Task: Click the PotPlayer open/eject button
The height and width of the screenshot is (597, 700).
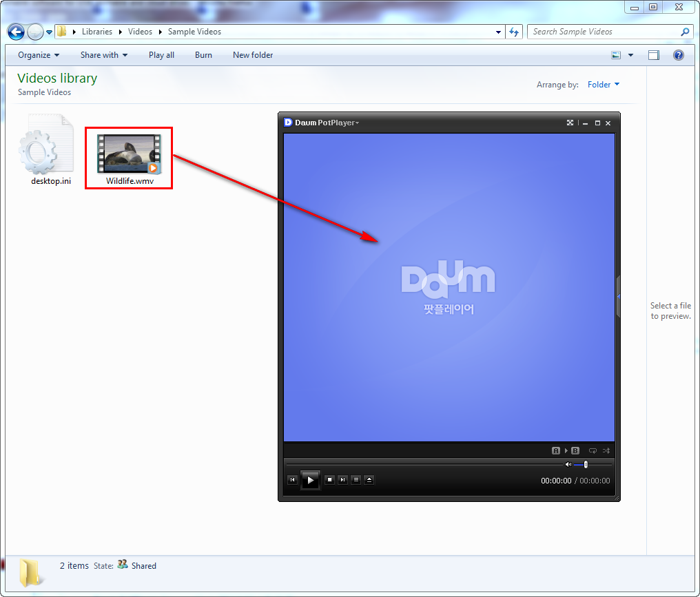Action: 369,480
